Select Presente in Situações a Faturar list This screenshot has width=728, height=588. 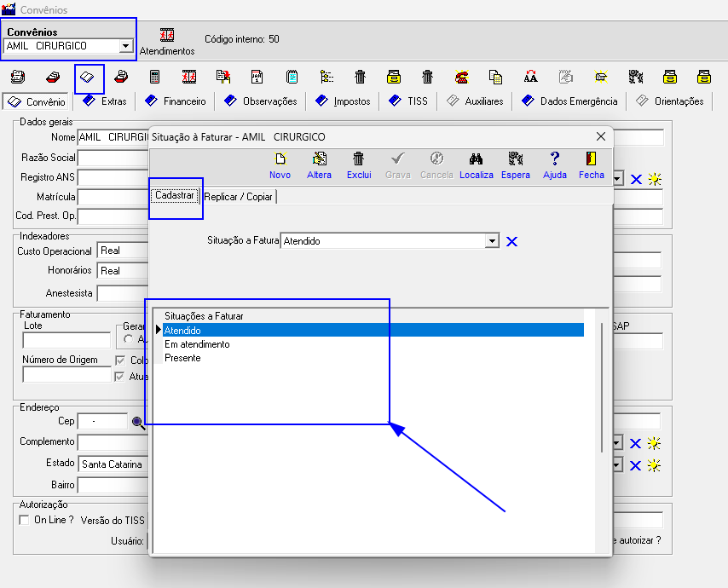(182, 358)
